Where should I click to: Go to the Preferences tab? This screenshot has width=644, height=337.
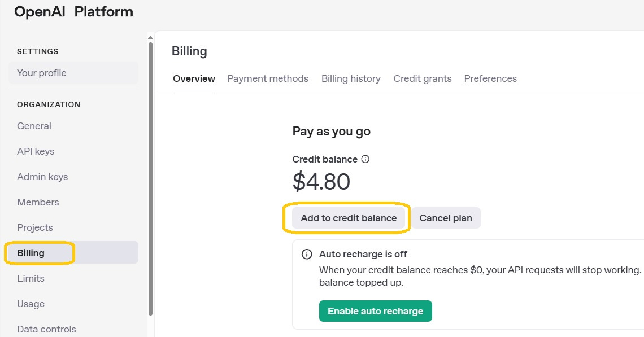pyautogui.click(x=490, y=78)
